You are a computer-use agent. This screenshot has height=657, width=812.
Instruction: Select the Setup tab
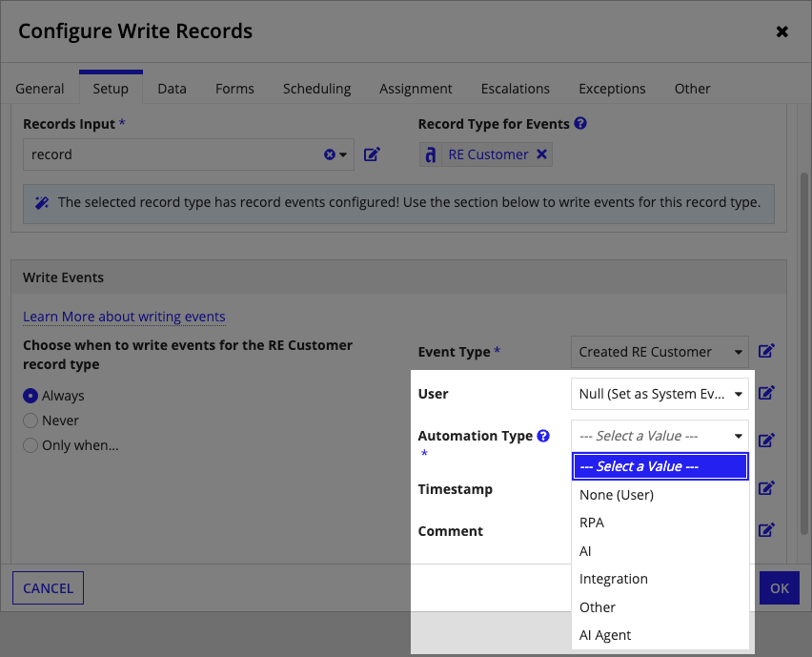pyautogui.click(x=111, y=89)
